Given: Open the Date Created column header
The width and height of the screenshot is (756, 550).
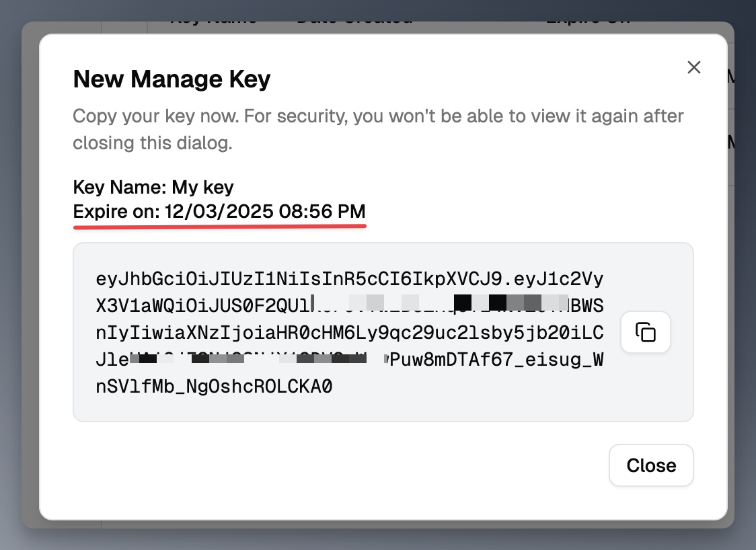Looking at the screenshot, I should point(353,17).
